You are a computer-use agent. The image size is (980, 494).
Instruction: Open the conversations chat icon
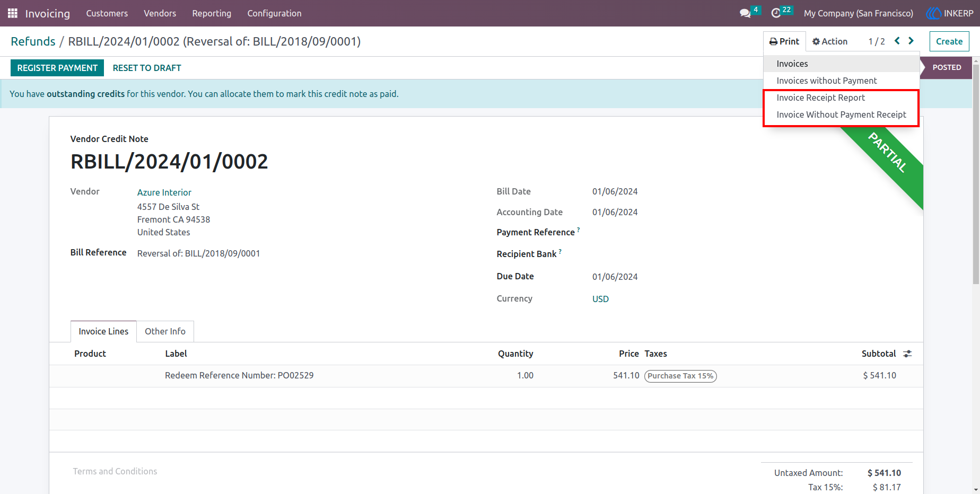coord(745,13)
